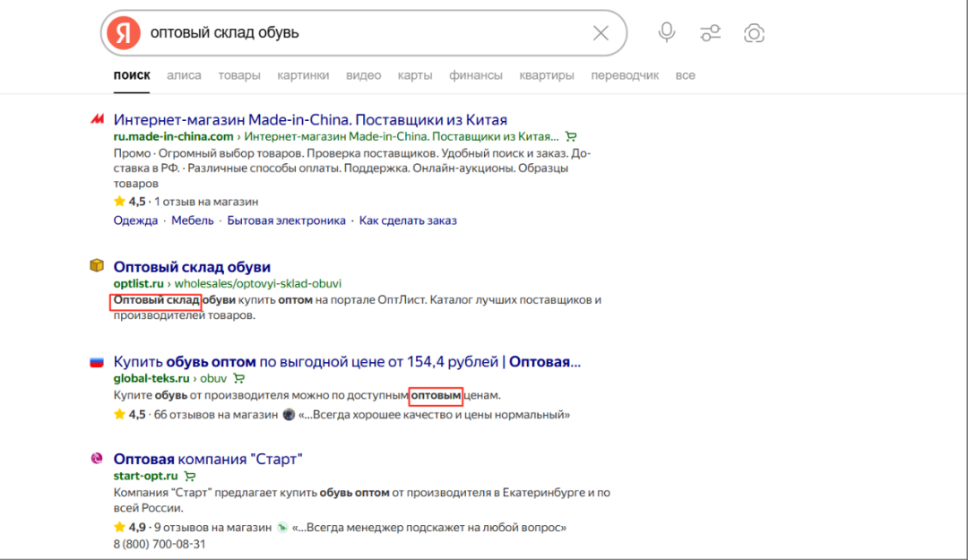Open the 'Одежда' sitelink

pyautogui.click(x=135, y=220)
